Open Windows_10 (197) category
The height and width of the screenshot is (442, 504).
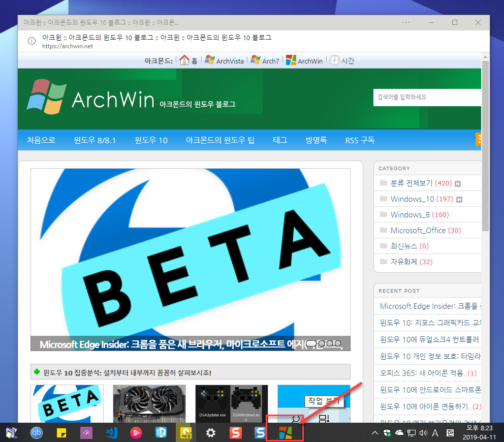pos(421,199)
